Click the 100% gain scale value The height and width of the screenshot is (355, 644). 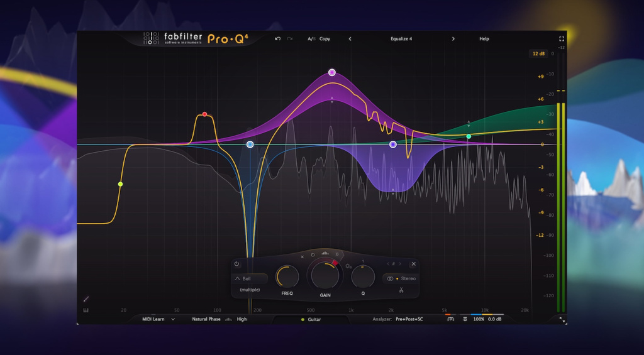(479, 319)
